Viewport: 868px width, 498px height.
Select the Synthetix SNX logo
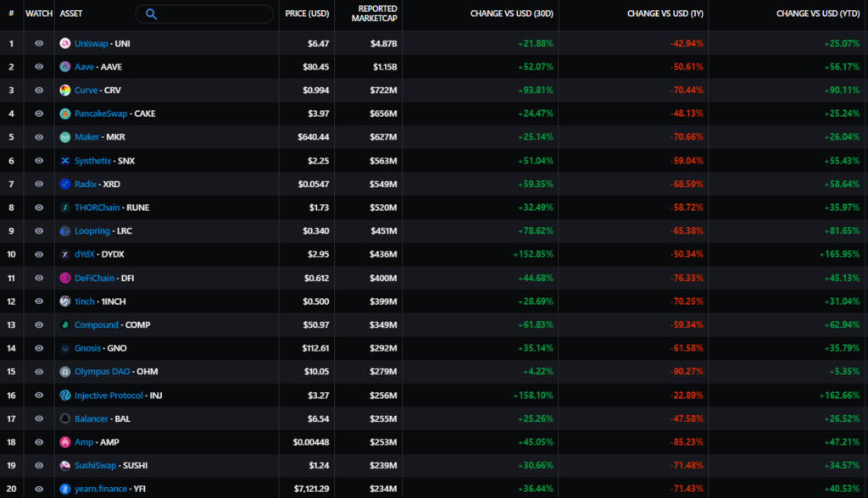64,160
